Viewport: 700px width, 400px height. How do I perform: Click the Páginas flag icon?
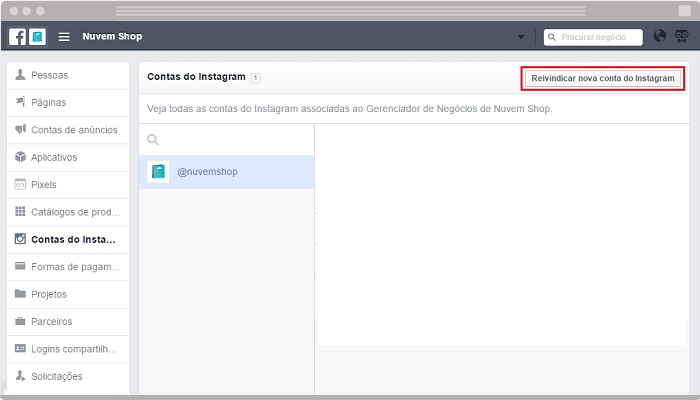pos(20,102)
